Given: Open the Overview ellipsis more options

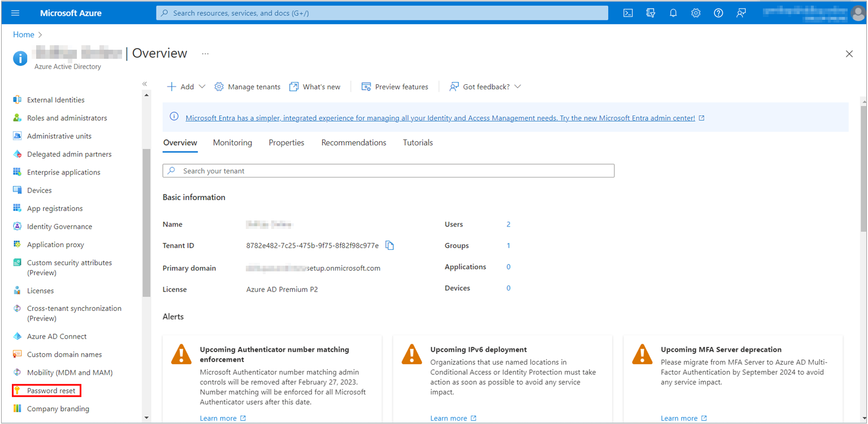Looking at the screenshot, I should (x=205, y=54).
